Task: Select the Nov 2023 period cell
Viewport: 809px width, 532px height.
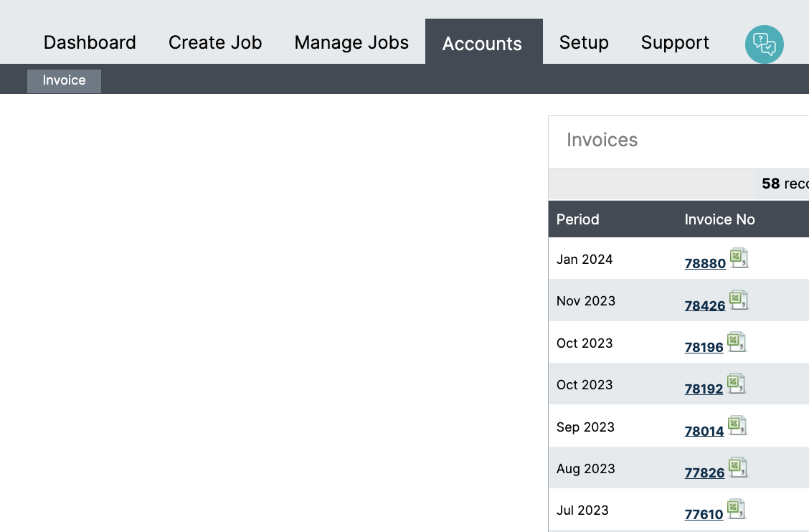Action: point(586,301)
